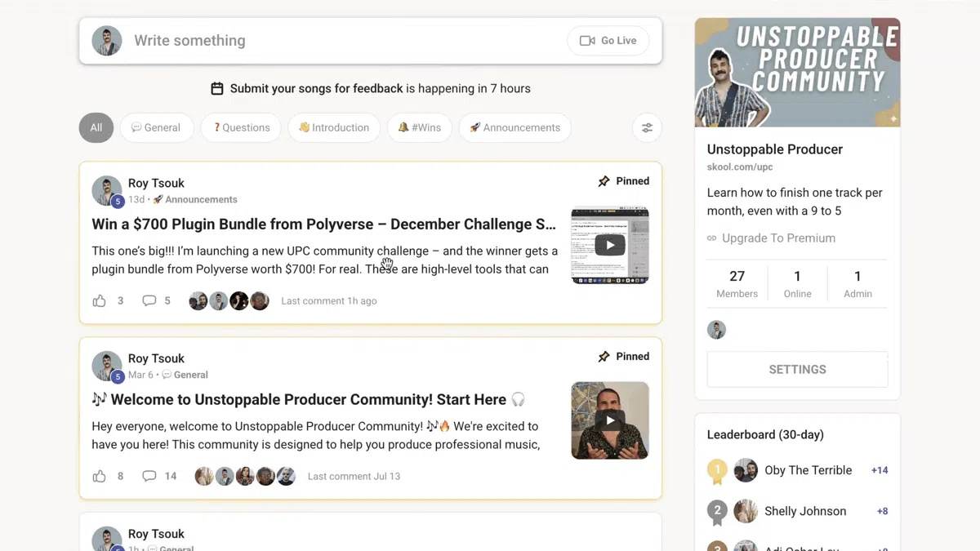980x551 pixels.
Task: View the 1 Online count
Action: [x=798, y=283]
